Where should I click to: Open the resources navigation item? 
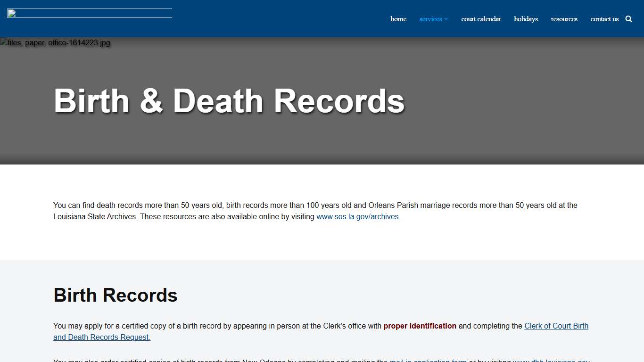click(564, 19)
